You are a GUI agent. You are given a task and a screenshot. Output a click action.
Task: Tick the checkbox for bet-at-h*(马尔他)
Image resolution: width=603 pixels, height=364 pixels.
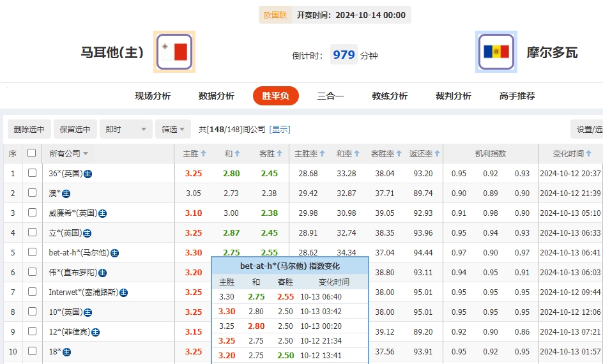tap(32, 252)
